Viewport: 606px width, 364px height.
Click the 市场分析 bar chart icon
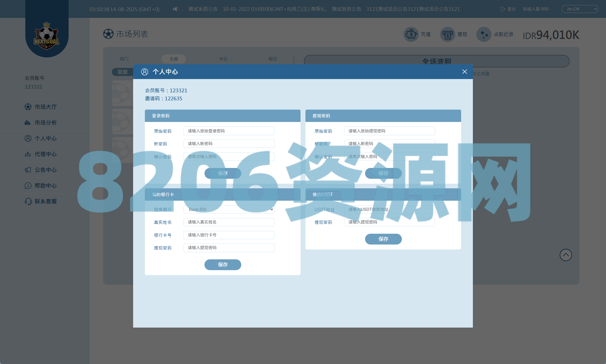coord(27,123)
